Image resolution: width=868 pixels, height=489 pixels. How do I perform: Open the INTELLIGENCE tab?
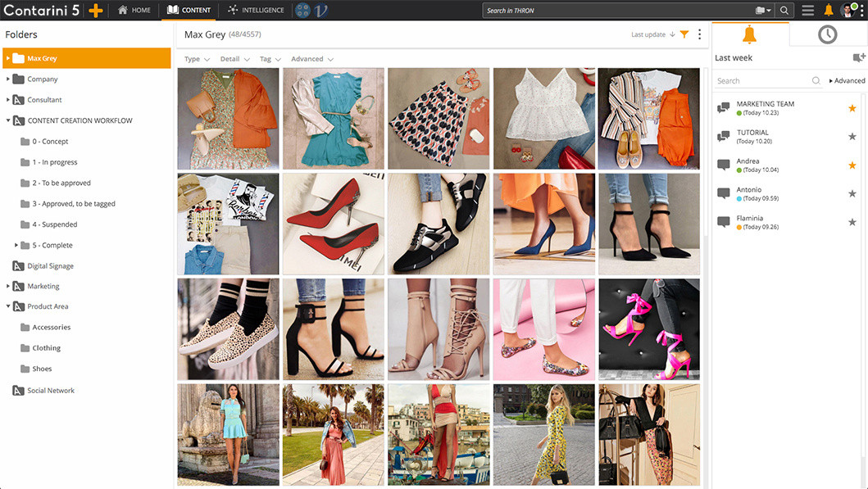pyautogui.click(x=256, y=10)
